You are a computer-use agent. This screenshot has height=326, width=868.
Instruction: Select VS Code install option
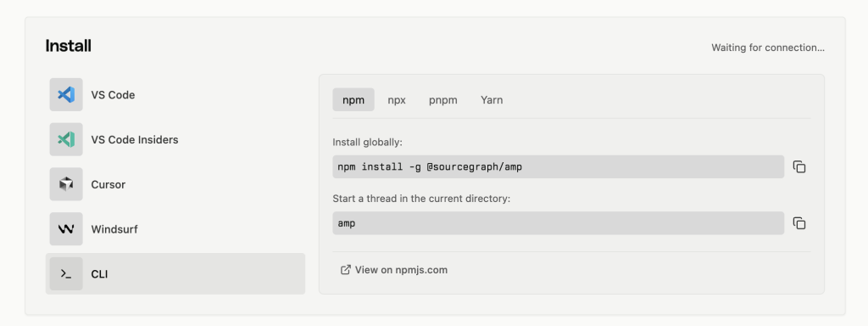175,95
